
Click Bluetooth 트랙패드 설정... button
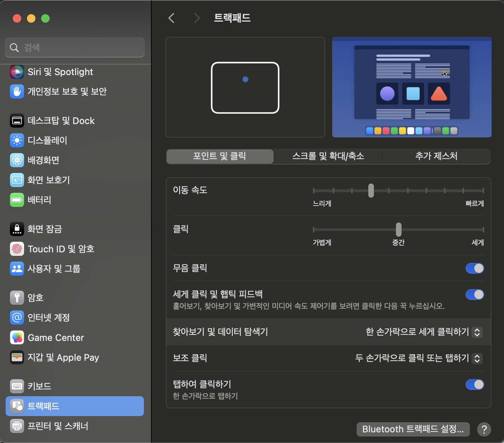tap(413, 430)
